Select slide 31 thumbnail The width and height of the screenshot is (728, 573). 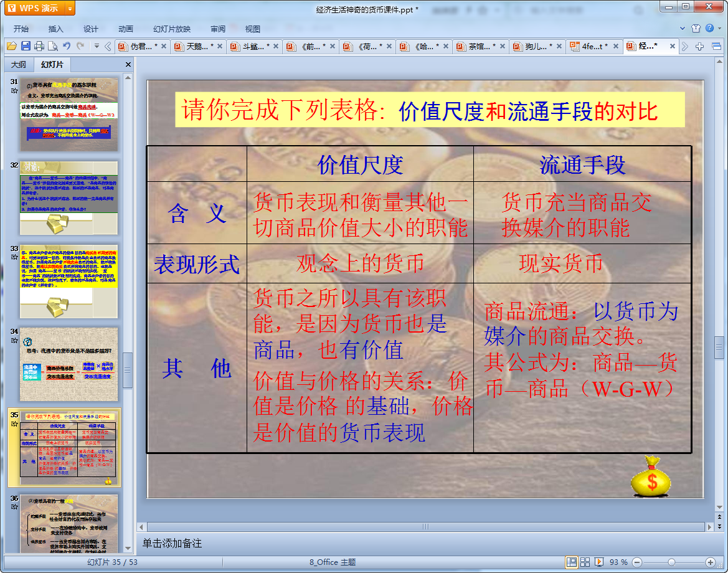click(x=69, y=115)
